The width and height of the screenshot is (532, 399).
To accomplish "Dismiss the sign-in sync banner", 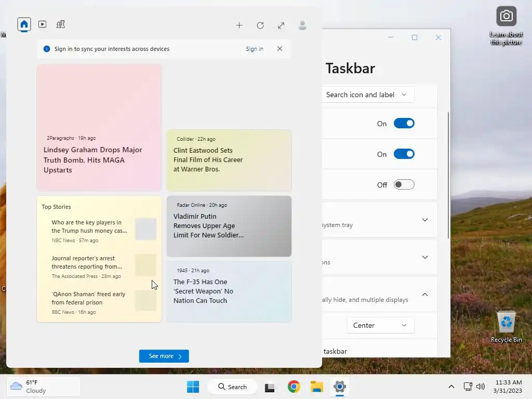I will click(x=280, y=48).
